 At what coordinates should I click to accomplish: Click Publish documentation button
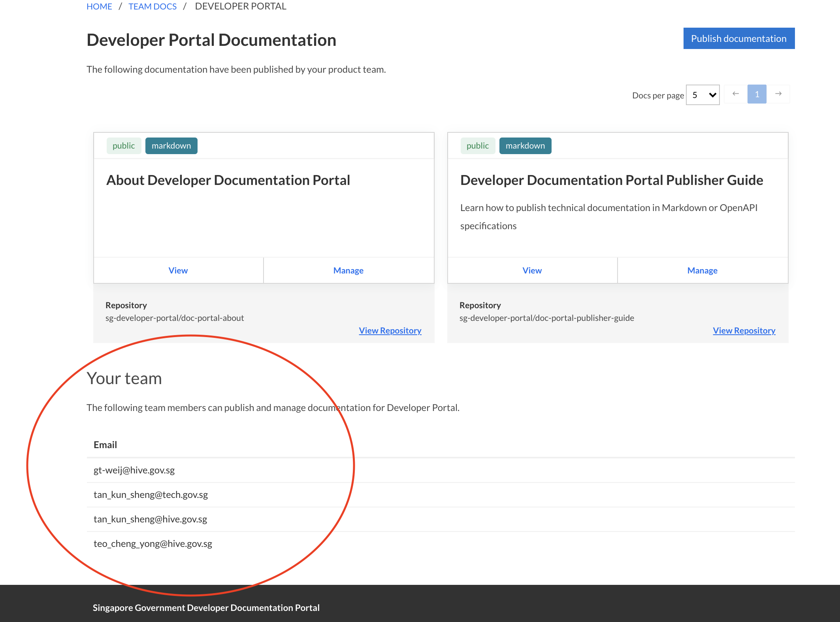(x=738, y=38)
